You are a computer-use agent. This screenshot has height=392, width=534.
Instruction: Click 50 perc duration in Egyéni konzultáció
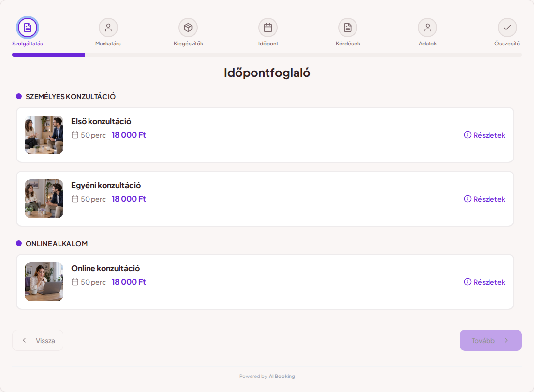click(93, 199)
